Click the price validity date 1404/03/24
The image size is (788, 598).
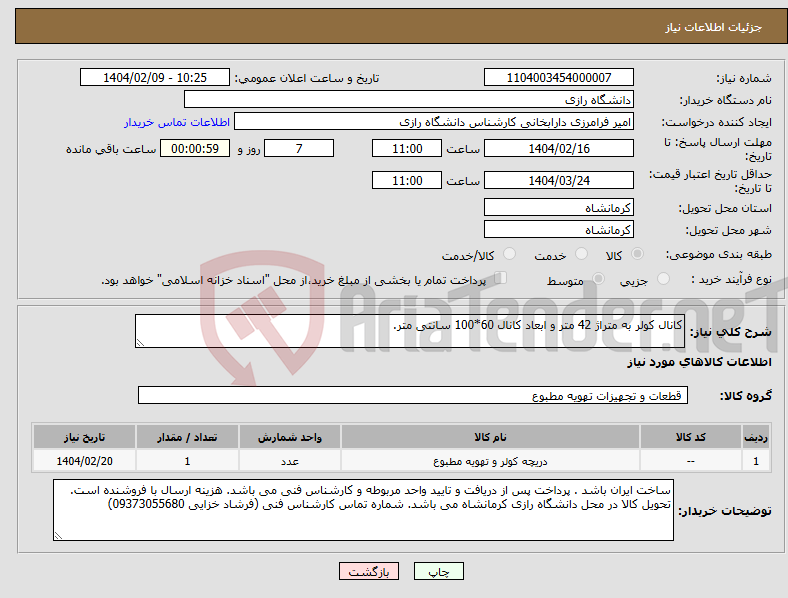pos(558,180)
